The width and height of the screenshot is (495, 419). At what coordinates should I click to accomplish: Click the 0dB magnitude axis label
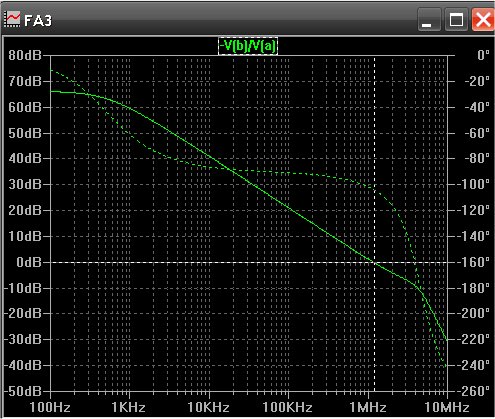point(29,262)
